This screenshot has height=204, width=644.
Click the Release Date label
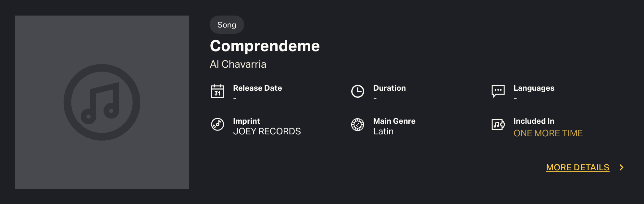point(257,88)
